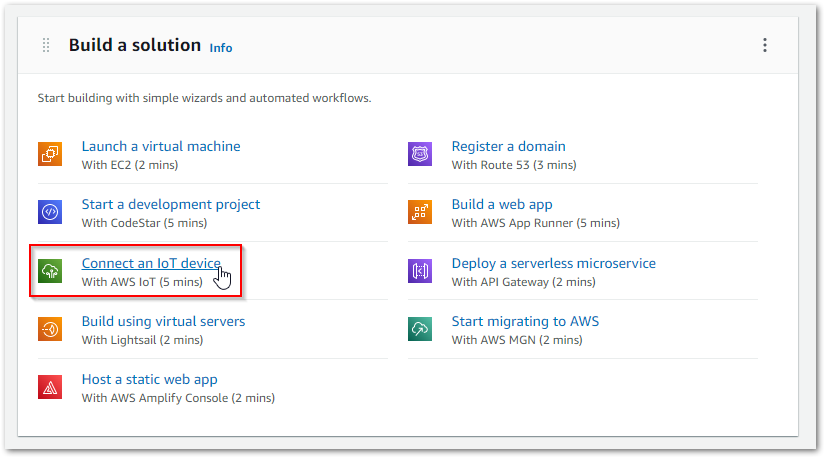Click the text With EC2 (2 mins)
825x458 pixels.
[130, 165]
